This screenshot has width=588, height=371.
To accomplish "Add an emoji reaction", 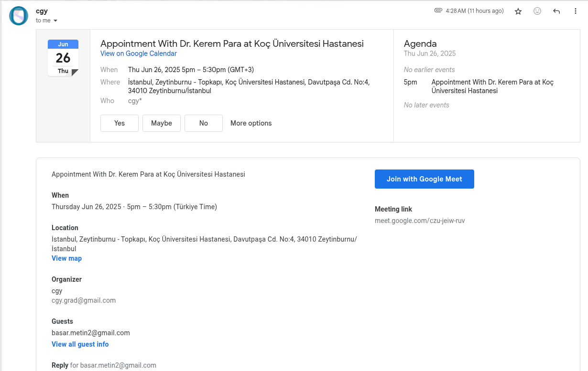I will pos(537,11).
